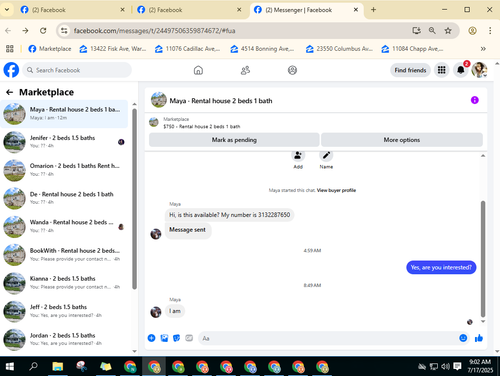Select the Messenger | Facebook tab

coord(306,10)
